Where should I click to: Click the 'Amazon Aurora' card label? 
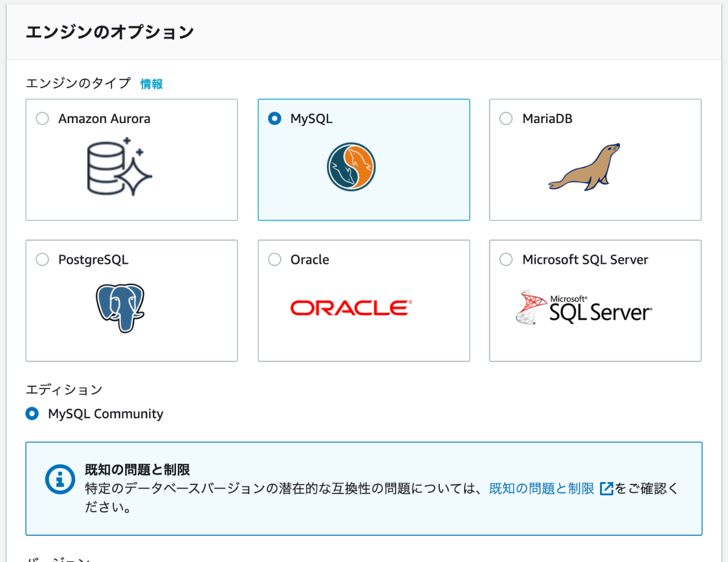104,119
